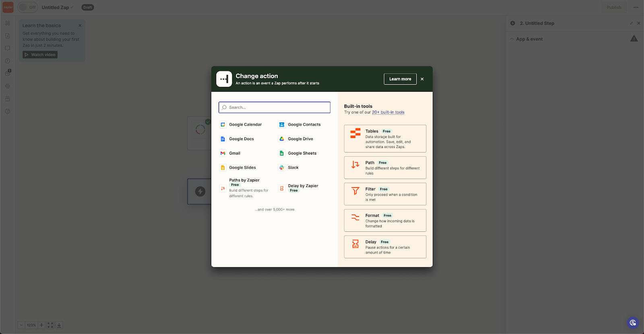The width and height of the screenshot is (644, 334).
Task: Click the warning triangle in App & event
Action: [634, 39]
